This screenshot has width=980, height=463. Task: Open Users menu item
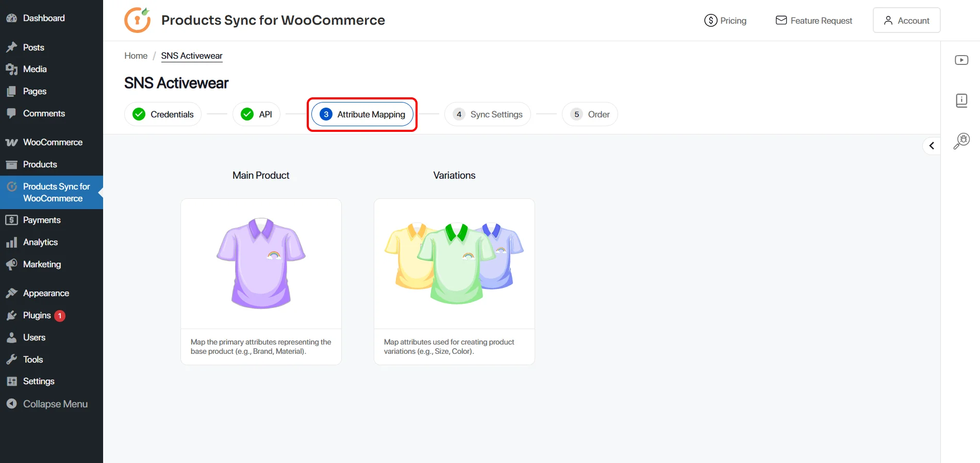pos(52,337)
